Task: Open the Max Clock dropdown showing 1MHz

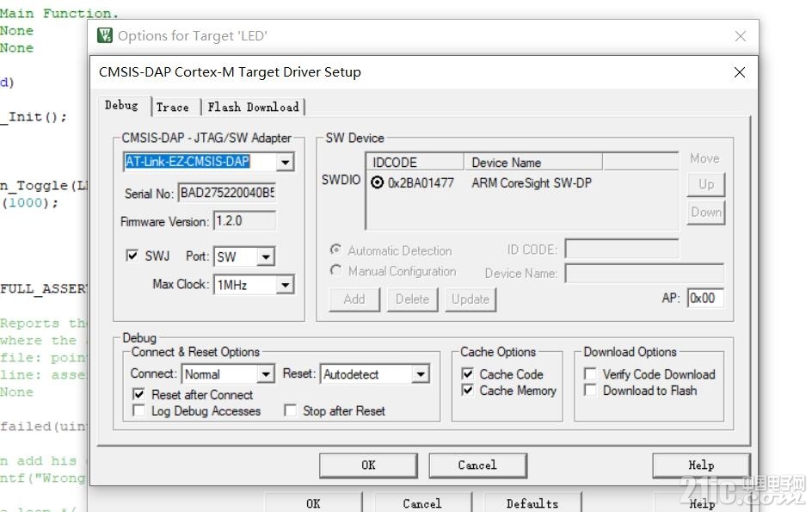Action: (285, 285)
